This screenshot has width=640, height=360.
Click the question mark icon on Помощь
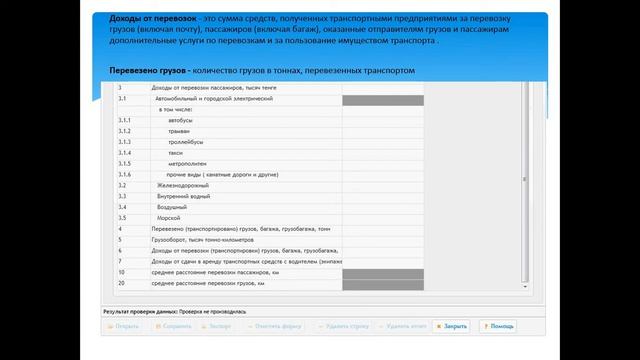(x=486, y=326)
